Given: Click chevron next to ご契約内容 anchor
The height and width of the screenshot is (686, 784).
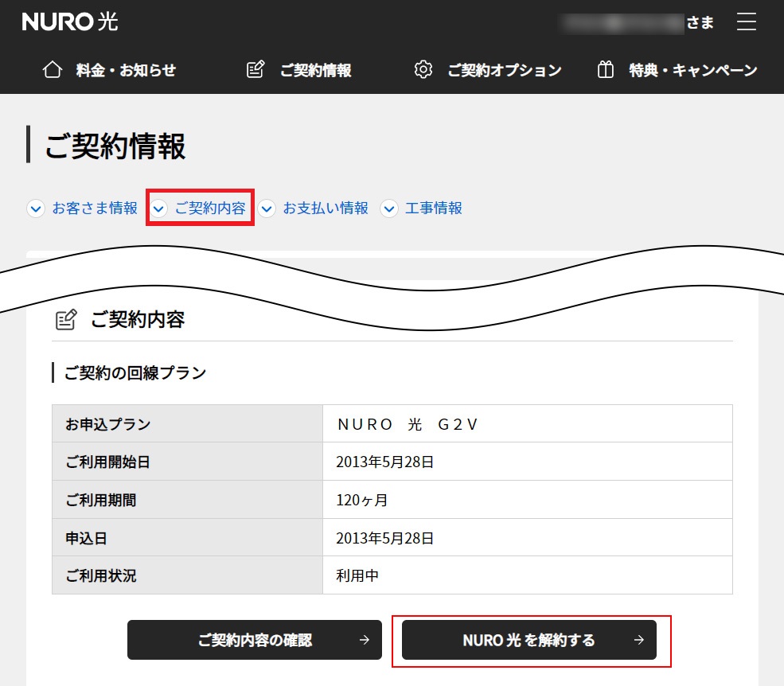Looking at the screenshot, I should [x=158, y=209].
